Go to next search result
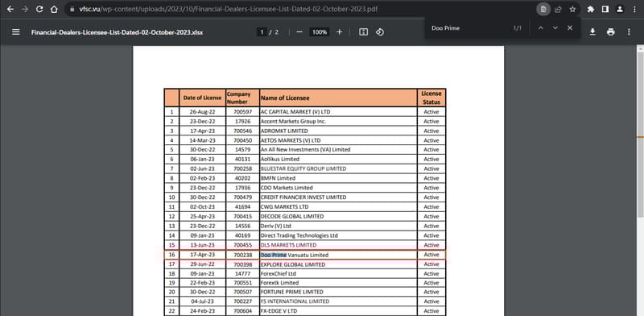The image size is (644, 316). (x=555, y=28)
